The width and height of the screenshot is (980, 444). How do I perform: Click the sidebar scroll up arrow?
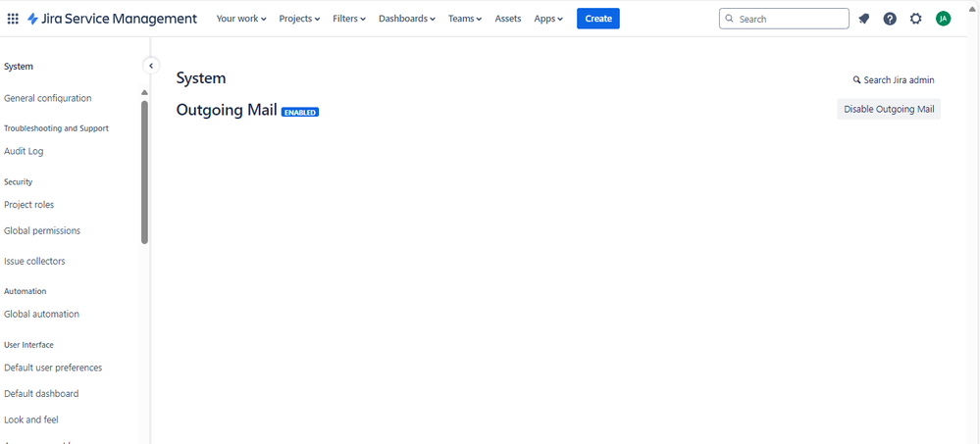144,92
